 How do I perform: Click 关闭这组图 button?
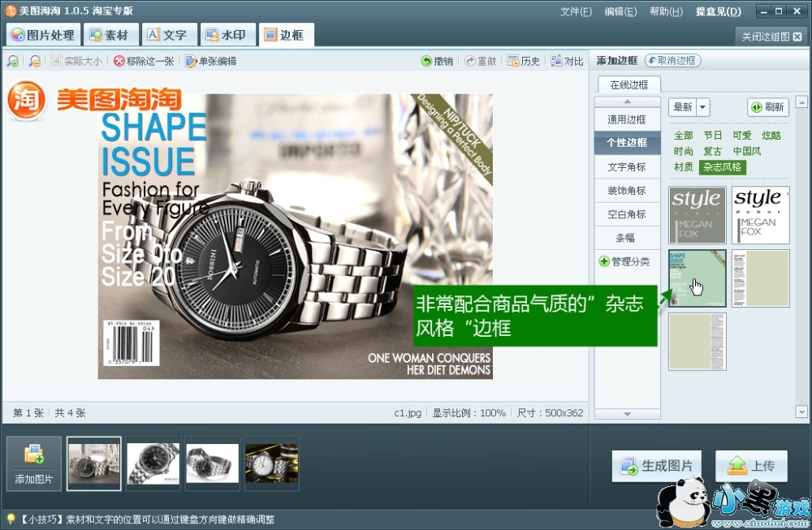771,37
